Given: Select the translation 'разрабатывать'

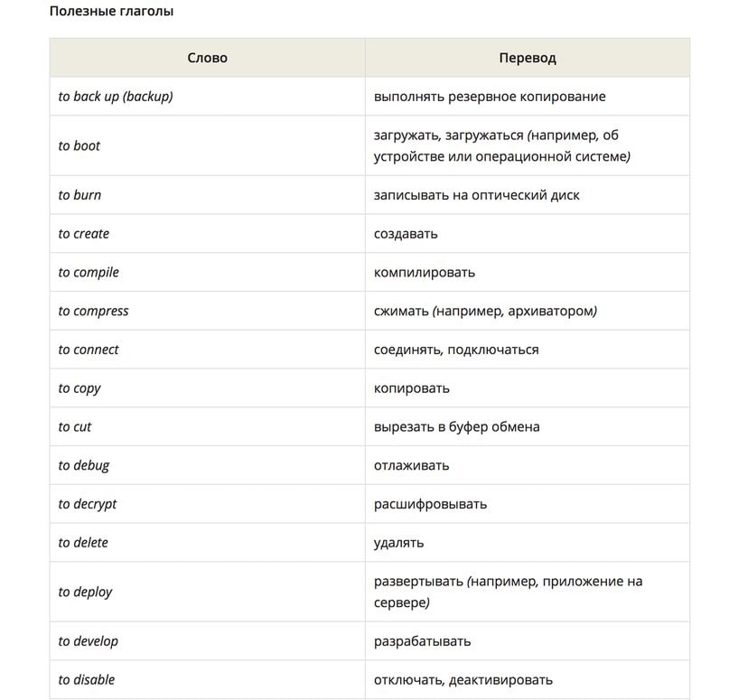Looking at the screenshot, I should [x=422, y=641].
